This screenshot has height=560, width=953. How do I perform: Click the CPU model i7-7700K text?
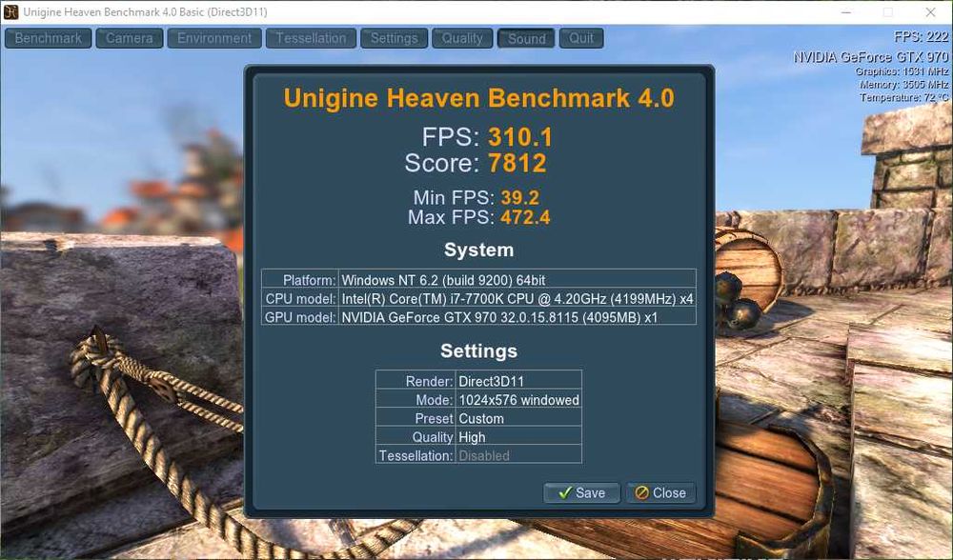pyautogui.click(x=517, y=298)
